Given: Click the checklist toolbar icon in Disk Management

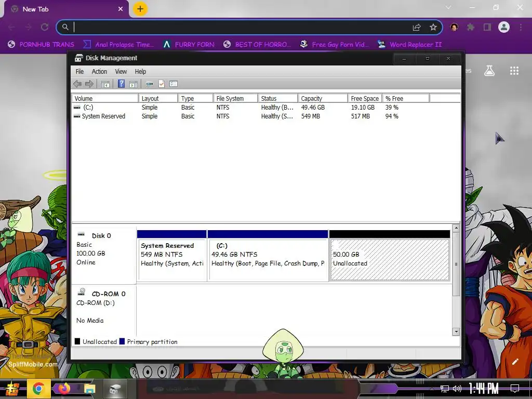Looking at the screenshot, I should tap(174, 84).
